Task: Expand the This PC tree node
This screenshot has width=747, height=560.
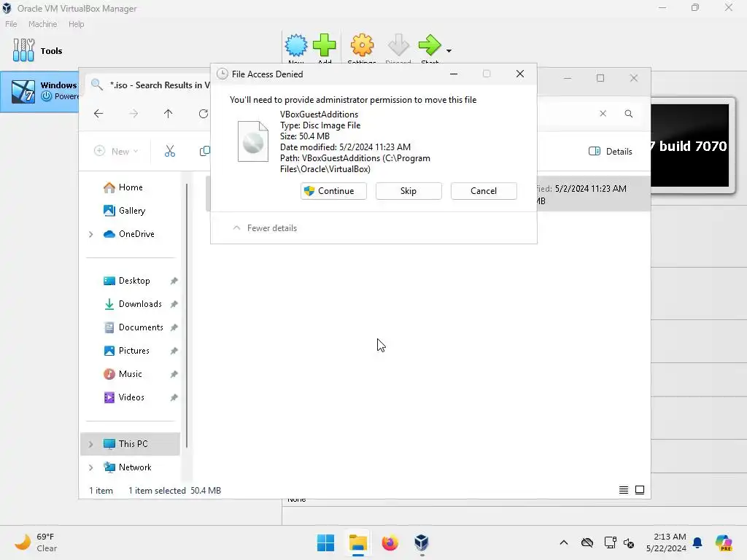Action: pyautogui.click(x=90, y=444)
